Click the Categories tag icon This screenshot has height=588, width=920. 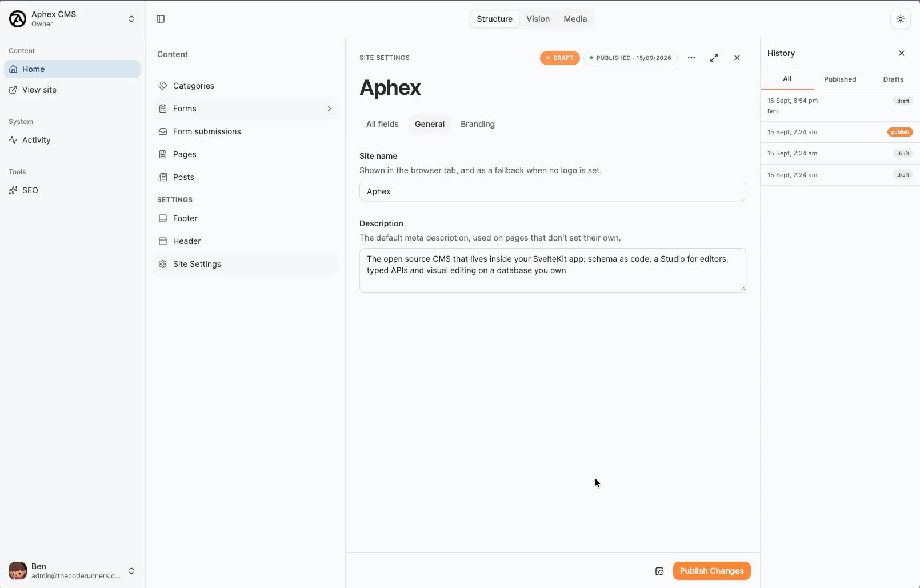(x=163, y=86)
